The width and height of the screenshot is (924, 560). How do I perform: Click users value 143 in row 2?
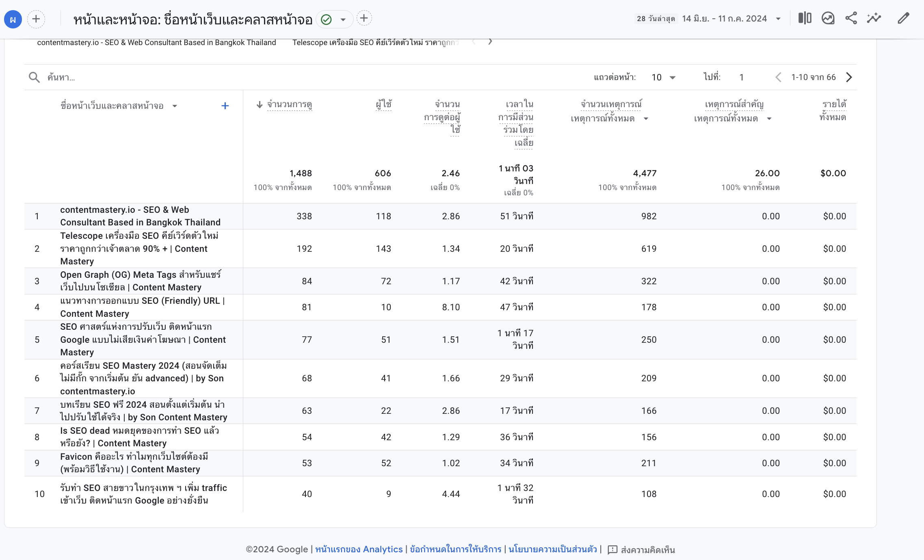(x=383, y=249)
